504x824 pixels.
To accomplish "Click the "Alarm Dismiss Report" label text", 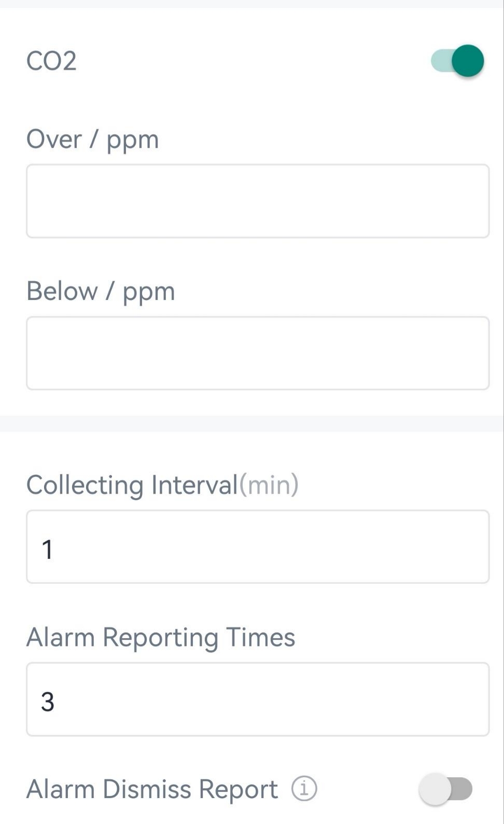I will (x=152, y=789).
